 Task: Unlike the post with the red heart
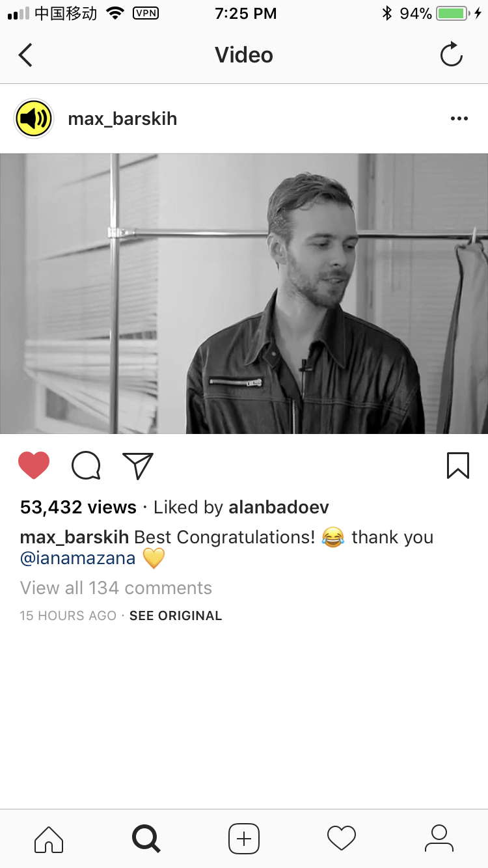[x=34, y=466]
